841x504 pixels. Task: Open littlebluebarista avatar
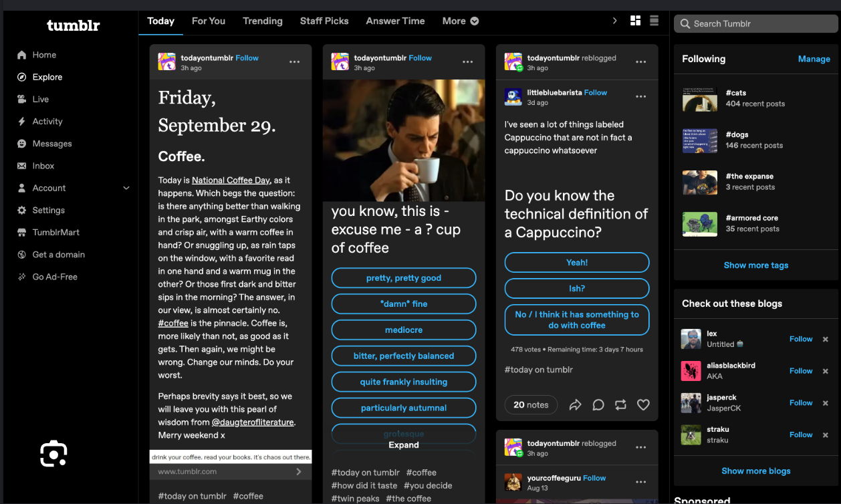coord(513,97)
